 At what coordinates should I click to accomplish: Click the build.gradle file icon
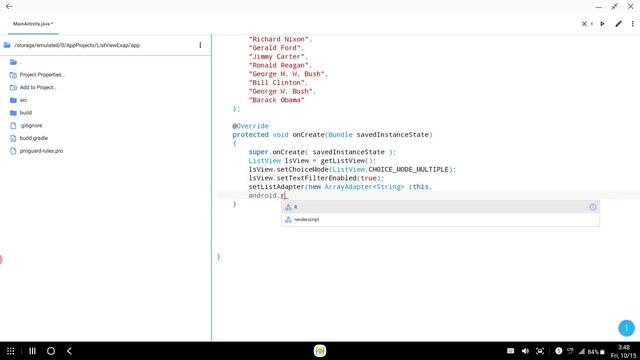point(13,138)
